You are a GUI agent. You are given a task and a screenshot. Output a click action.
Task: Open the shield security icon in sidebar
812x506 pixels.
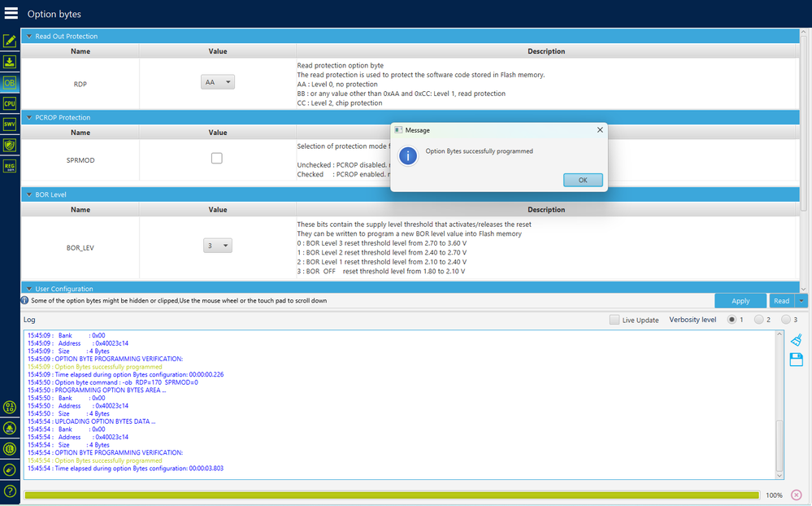[10, 145]
